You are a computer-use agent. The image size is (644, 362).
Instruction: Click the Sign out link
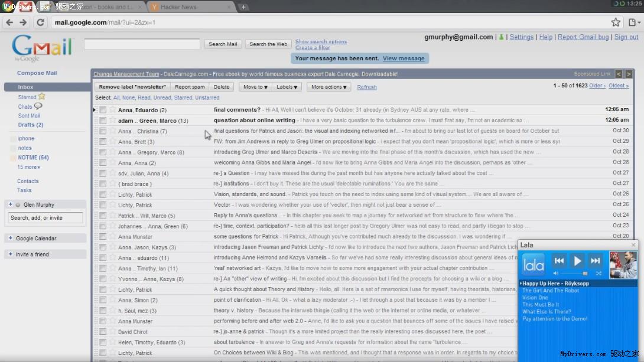click(626, 37)
